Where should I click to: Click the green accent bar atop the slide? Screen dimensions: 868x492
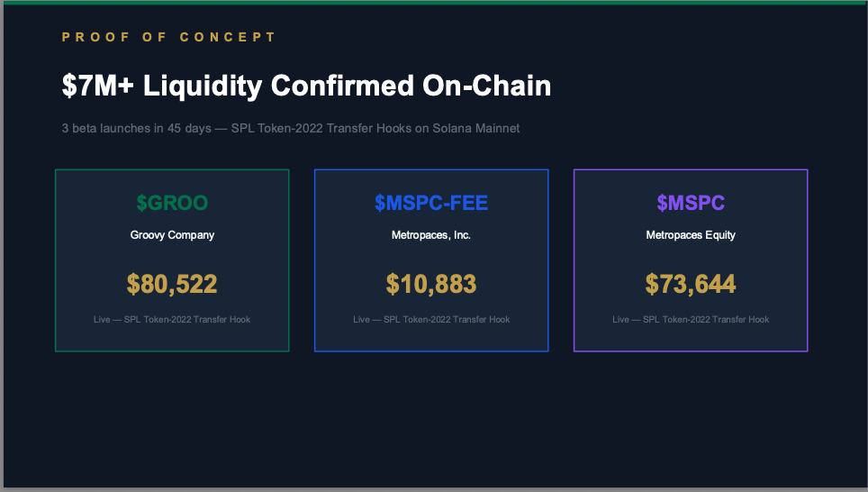click(x=434, y=3)
